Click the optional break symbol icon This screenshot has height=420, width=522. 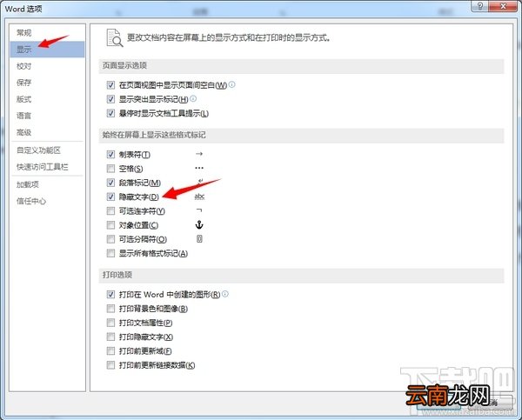pyautogui.click(x=199, y=239)
